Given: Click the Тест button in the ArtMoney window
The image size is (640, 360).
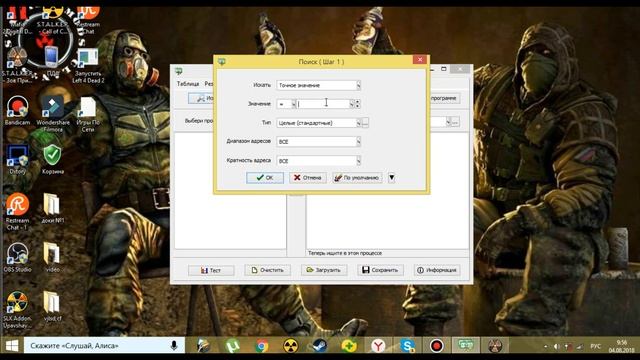Looking at the screenshot, I should tap(211, 270).
